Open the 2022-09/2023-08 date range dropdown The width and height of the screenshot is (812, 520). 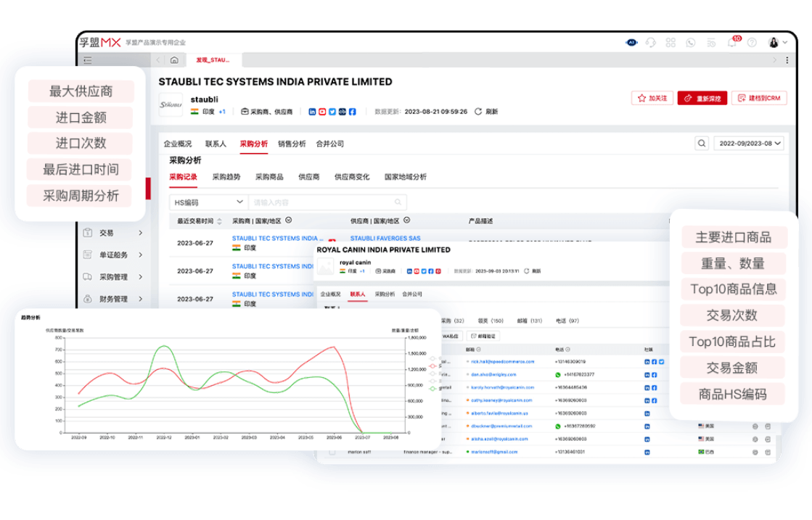pos(749,144)
